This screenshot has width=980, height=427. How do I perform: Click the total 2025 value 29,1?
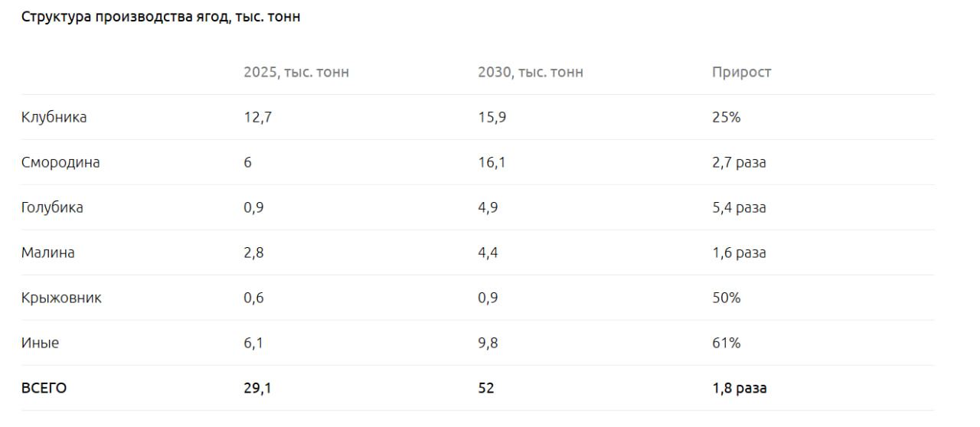tap(257, 389)
